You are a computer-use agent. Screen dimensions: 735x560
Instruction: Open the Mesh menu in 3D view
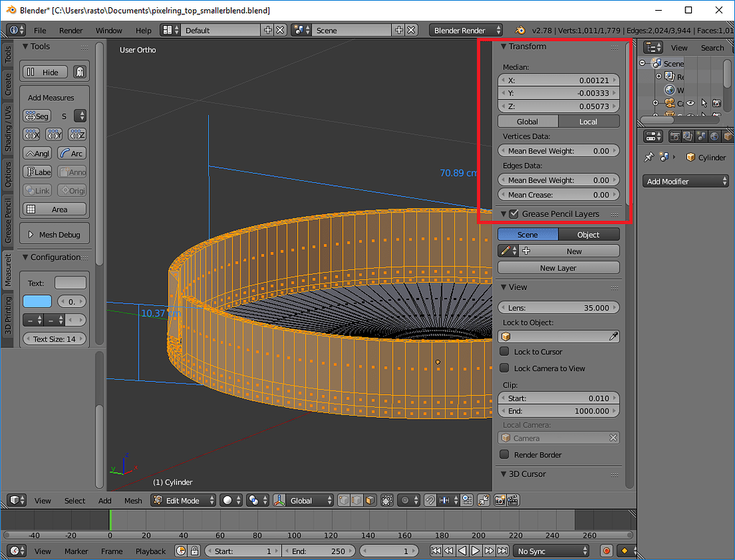click(x=133, y=501)
